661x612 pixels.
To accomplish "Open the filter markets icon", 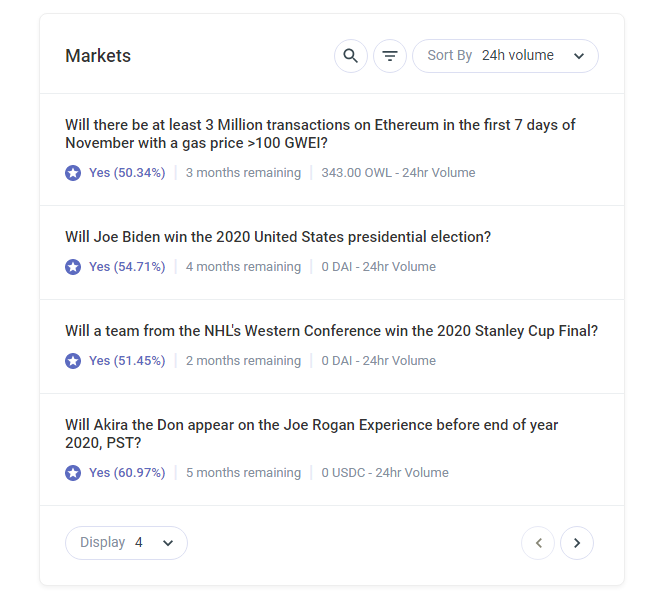I will pos(390,56).
